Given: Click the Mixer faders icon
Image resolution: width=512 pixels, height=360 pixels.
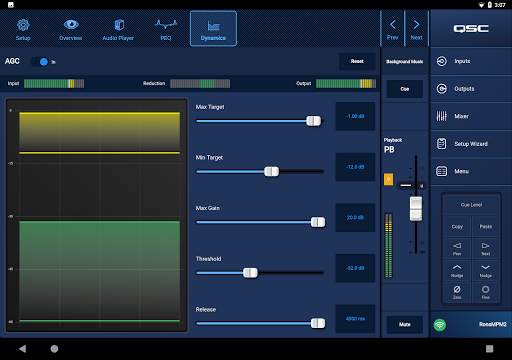Looking at the screenshot, I should [x=442, y=116].
